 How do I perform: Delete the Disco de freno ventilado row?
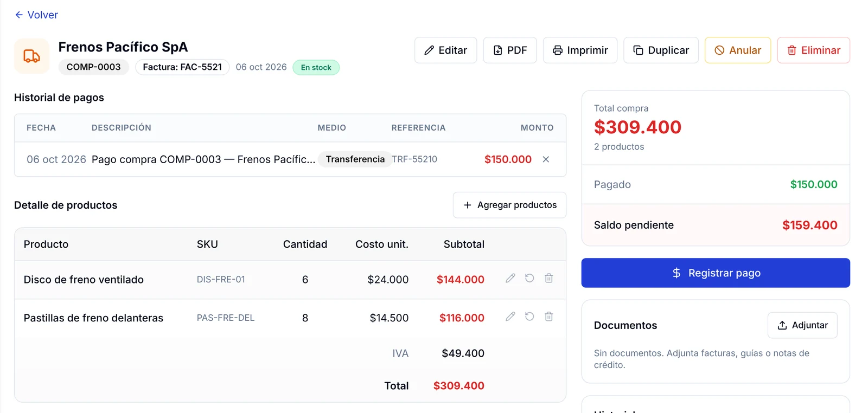pyautogui.click(x=549, y=278)
